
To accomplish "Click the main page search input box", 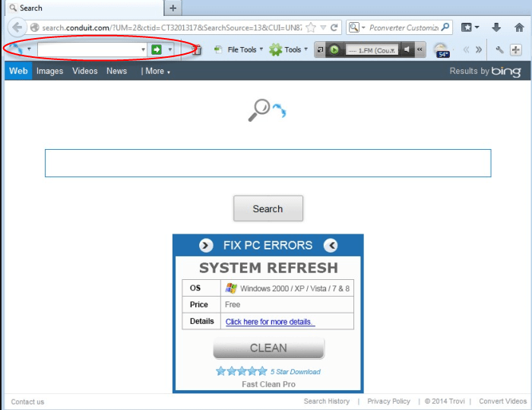I will pyautogui.click(x=268, y=163).
